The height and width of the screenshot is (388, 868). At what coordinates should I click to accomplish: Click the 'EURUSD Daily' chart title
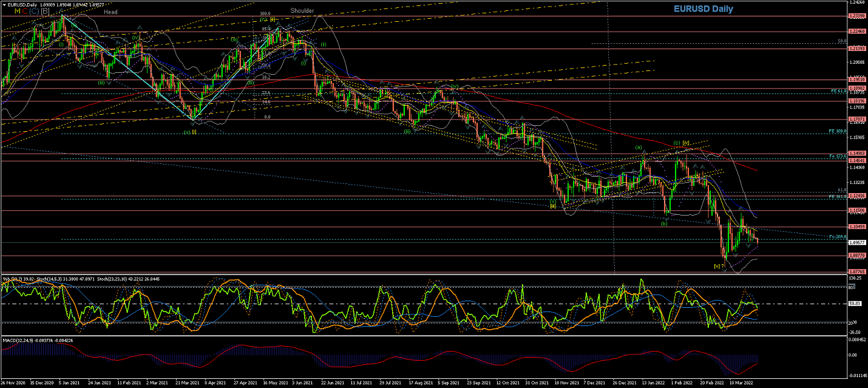point(702,9)
